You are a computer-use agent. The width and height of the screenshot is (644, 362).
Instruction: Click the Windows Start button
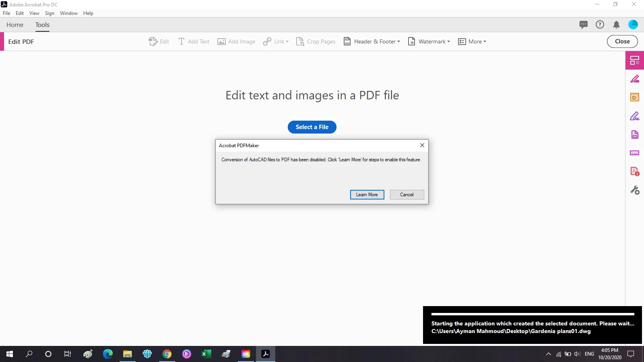10,354
